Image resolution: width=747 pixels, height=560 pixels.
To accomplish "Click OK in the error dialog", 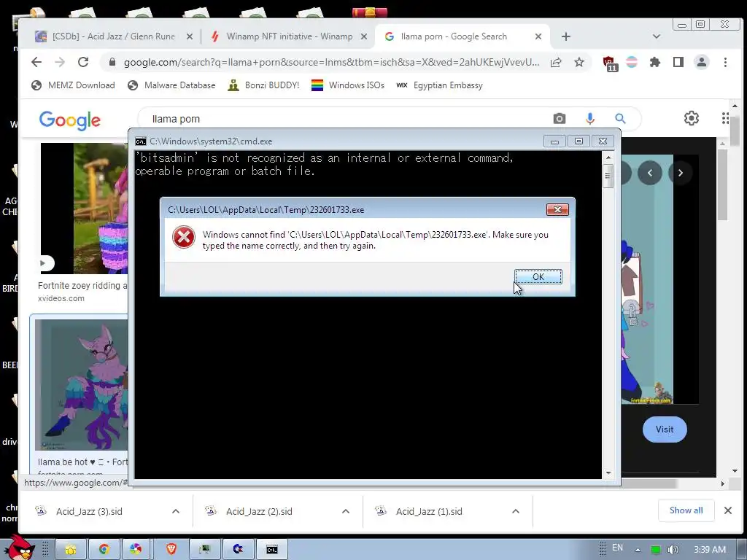I will point(538,276).
